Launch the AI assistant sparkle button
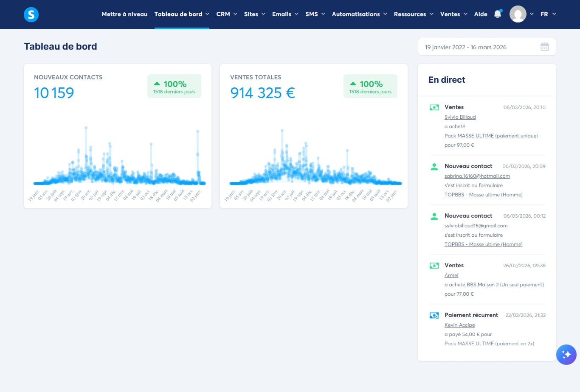 click(x=566, y=354)
